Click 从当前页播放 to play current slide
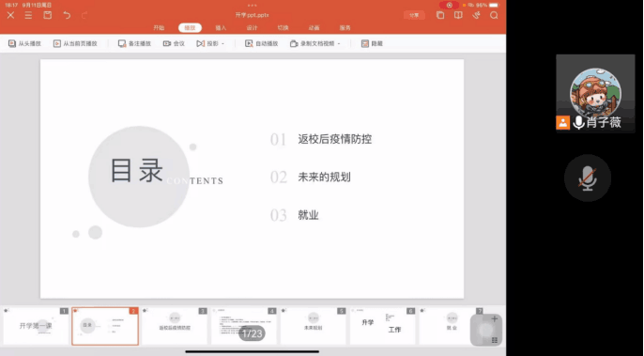The width and height of the screenshot is (644, 356). 75,43
